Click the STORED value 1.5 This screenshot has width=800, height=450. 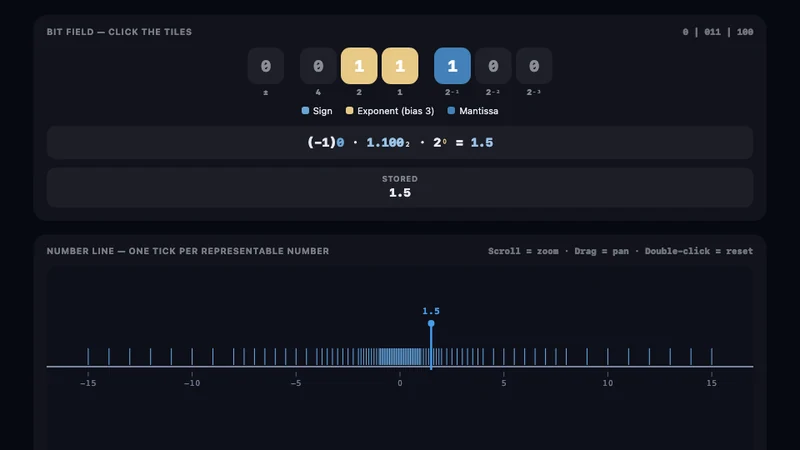click(400, 193)
